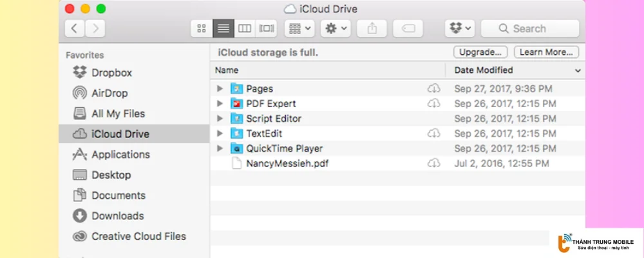Image resolution: width=644 pixels, height=258 pixels.
Task: Click the "Jul 2, 2016, 12:55 PM" date
Action: [502, 163]
